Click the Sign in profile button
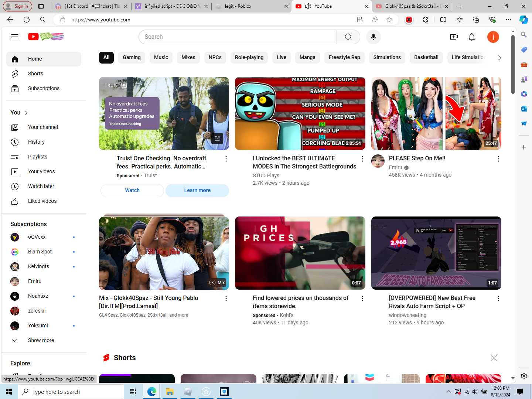 (17, 6)
